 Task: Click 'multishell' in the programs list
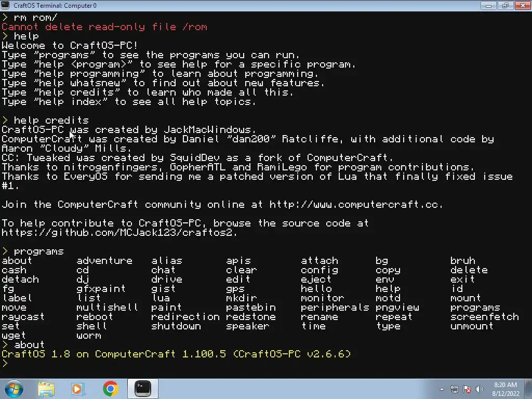tap(107, 308)
